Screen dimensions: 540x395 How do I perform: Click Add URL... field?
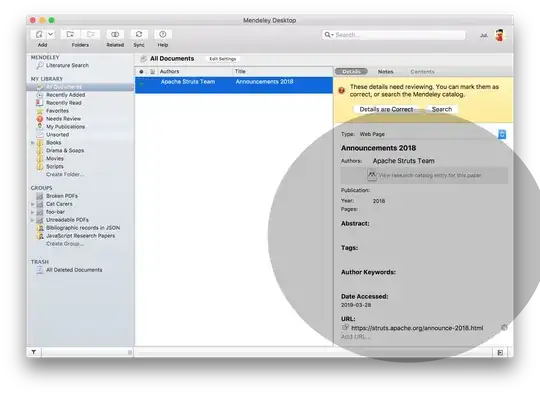pyautogui.click(x=356, y=337)
